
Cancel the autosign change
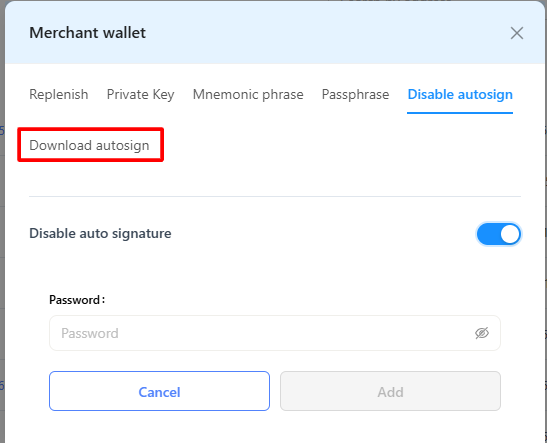tap(159, 391)
